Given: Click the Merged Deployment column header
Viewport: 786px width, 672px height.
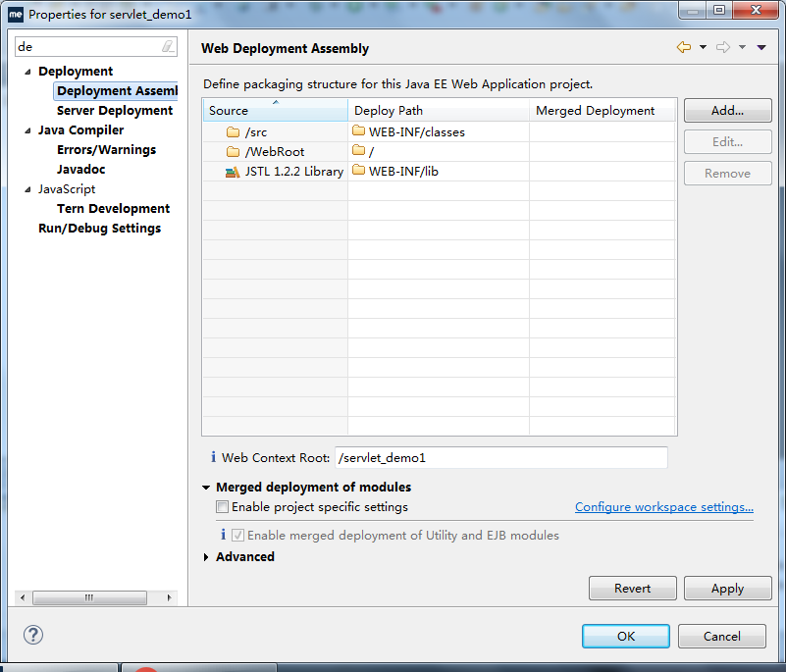Looking at the screenshot, I should (x=603, y=110).
